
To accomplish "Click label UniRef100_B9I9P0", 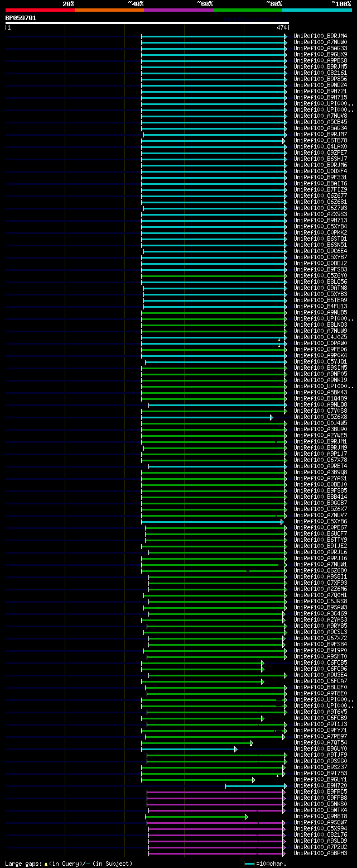I will pyautogui.click(x=320, y=651).
